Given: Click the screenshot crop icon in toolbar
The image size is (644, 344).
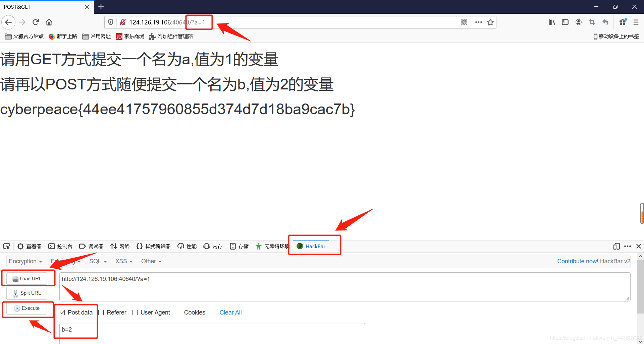Looking at the screenshot, I should [592, 22].
